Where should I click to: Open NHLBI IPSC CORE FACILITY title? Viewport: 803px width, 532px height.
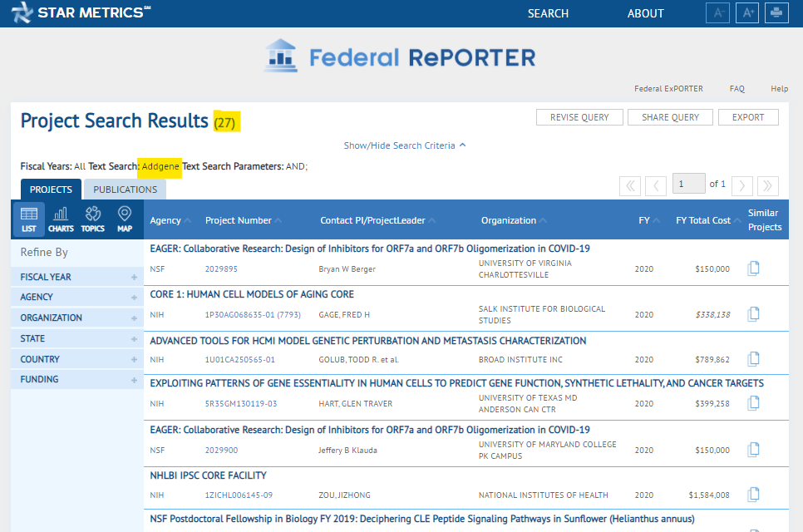point(208,475)
